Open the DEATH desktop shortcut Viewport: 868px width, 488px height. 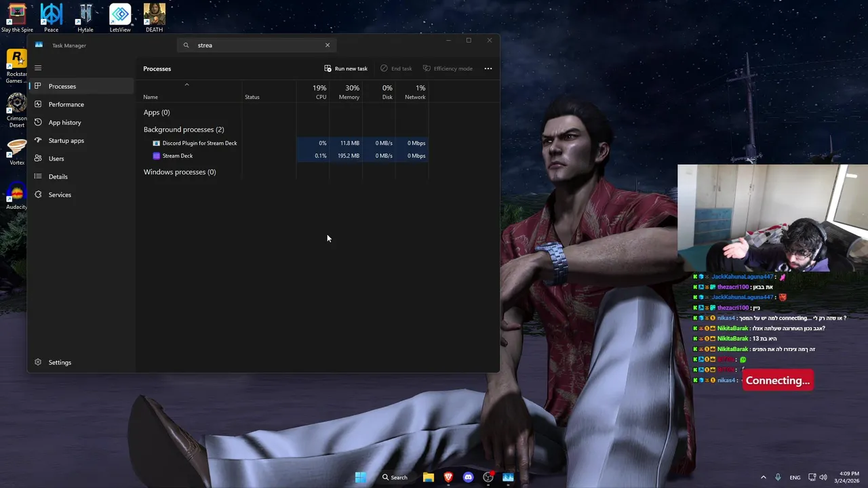coord(154,18)
